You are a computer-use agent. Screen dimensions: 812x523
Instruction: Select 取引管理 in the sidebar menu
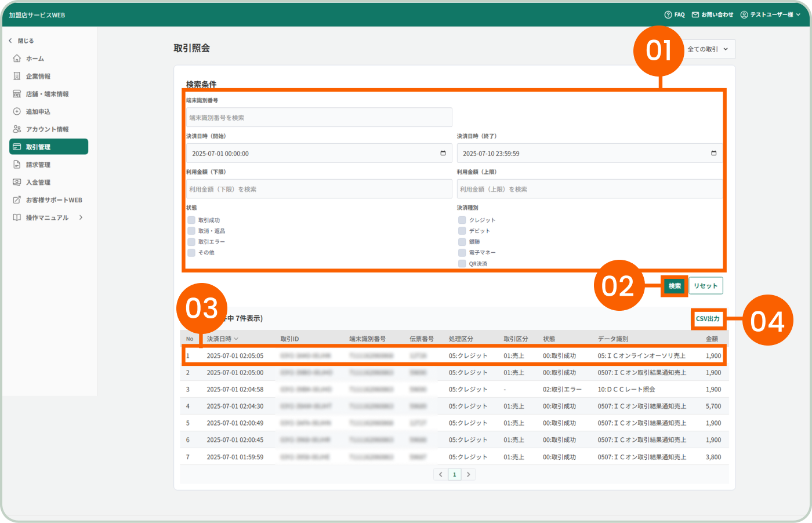point(49,147)
